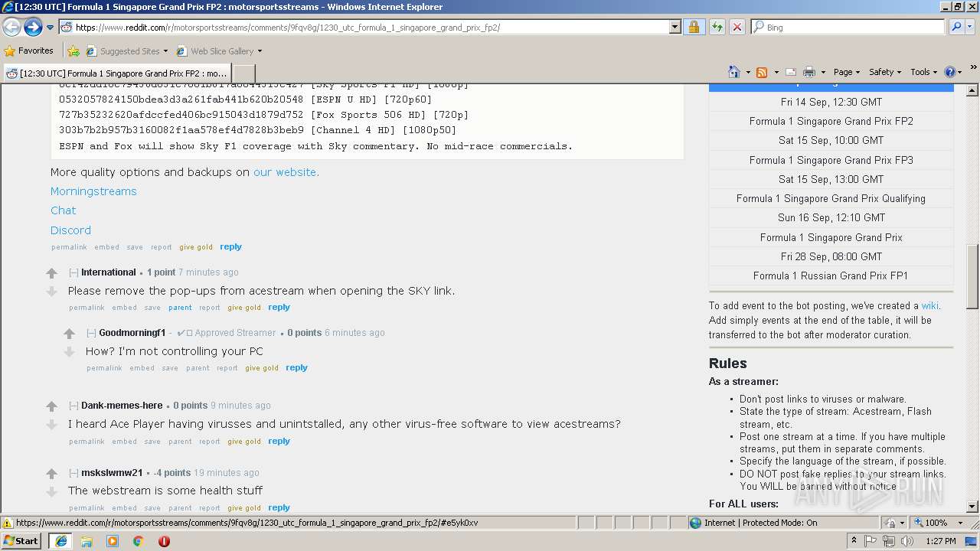
Task: Stop loading with the red X icon
Action: 737,27
